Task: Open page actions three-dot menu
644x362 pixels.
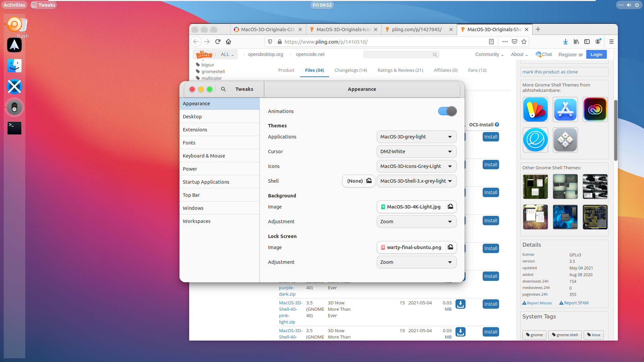Action: pyautogui.click(x=505, y=42)
